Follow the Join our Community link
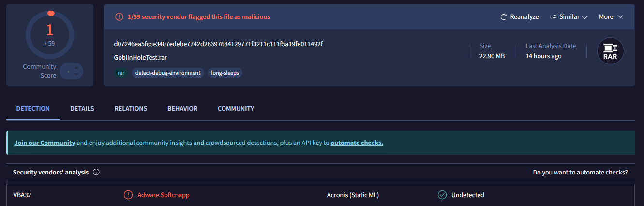Image resolution: width=644 pixels, height=206 pixels. (45, 143)
